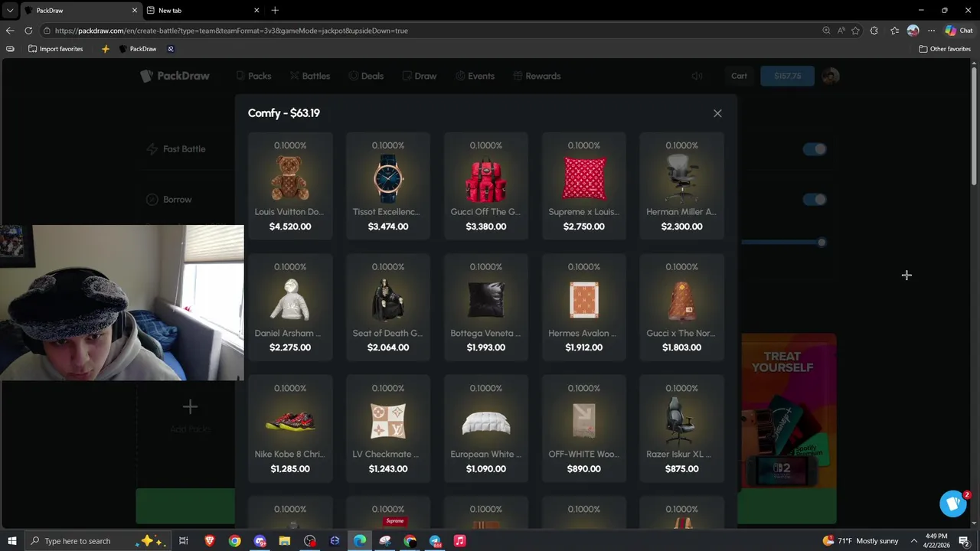Screen dimensions: 980x551
Task: Click Import favorites bookmark
Action: click(55, 49)
